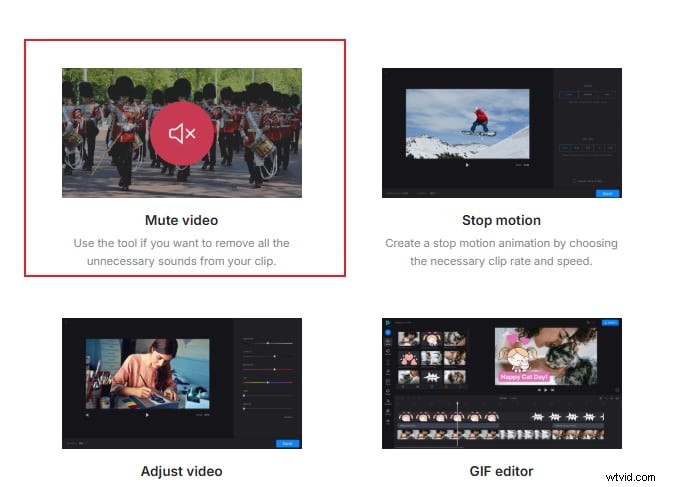The image size is (675, 487).
Task: Open the GIF editor cat preview thumbnail
Action: click(502, 383)
